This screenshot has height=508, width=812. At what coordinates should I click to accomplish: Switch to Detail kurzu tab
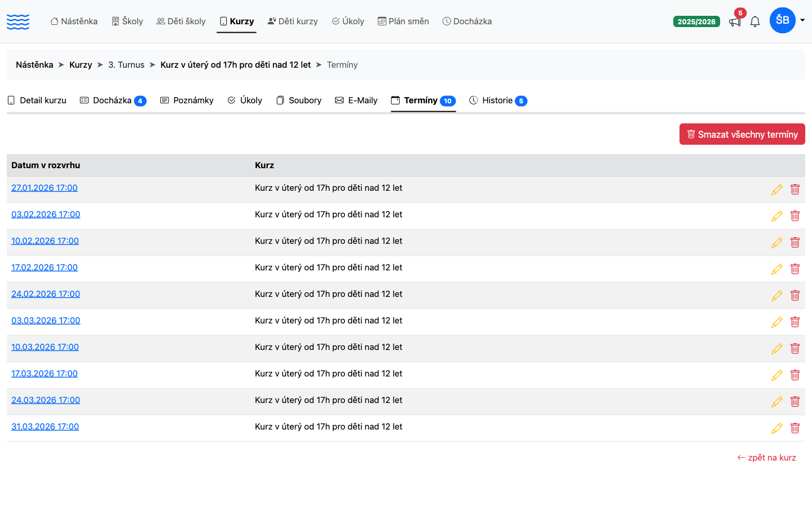click(x=37, y=100)
